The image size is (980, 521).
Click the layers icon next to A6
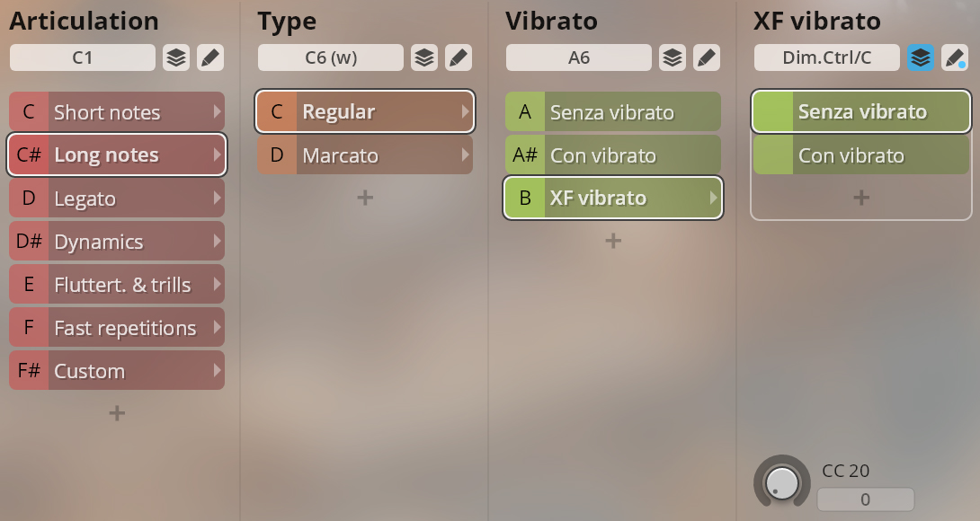(x=673, y=57)
